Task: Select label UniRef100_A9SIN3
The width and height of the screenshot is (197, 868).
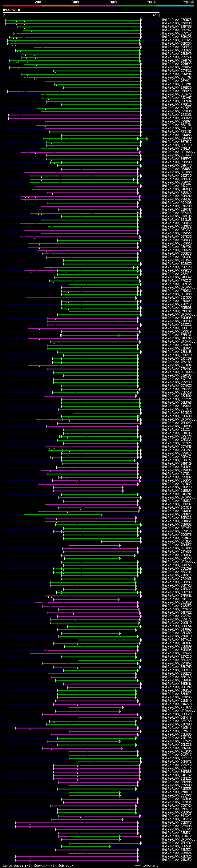Action: click(177, 131)
